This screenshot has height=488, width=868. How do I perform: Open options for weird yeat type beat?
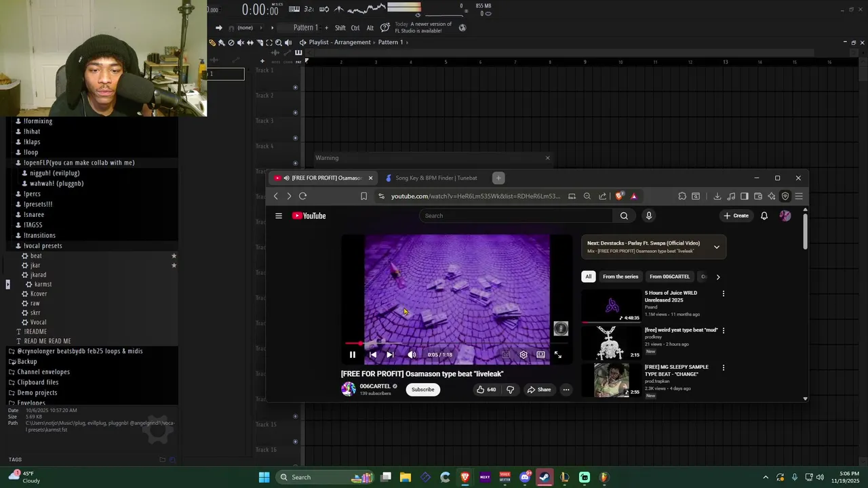pos(724,331)
